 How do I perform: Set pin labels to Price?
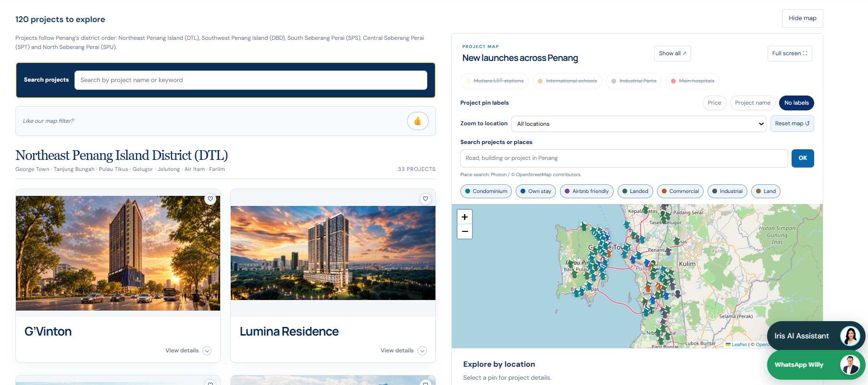pyautogui.click(x=714, y=103)
